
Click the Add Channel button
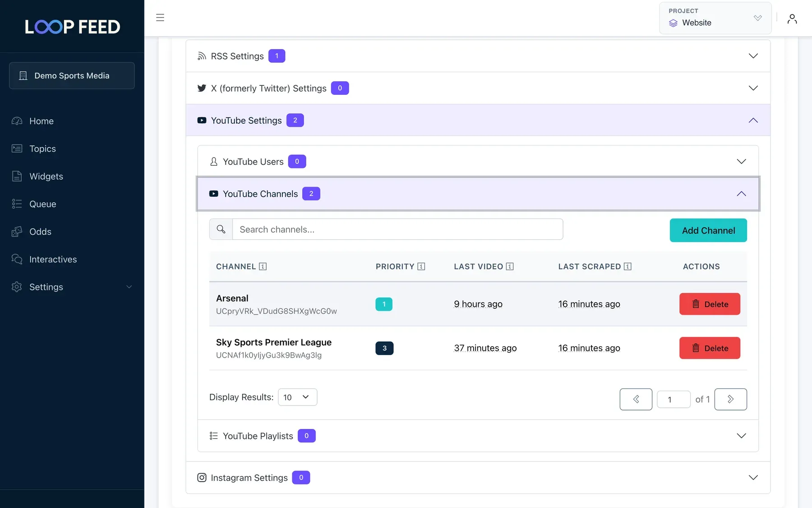coord(708,230)
